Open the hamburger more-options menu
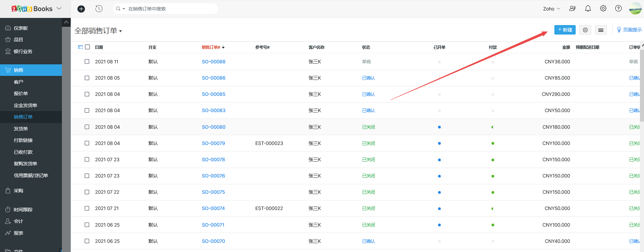The image size is (644, 252). [x=601, y=30]
